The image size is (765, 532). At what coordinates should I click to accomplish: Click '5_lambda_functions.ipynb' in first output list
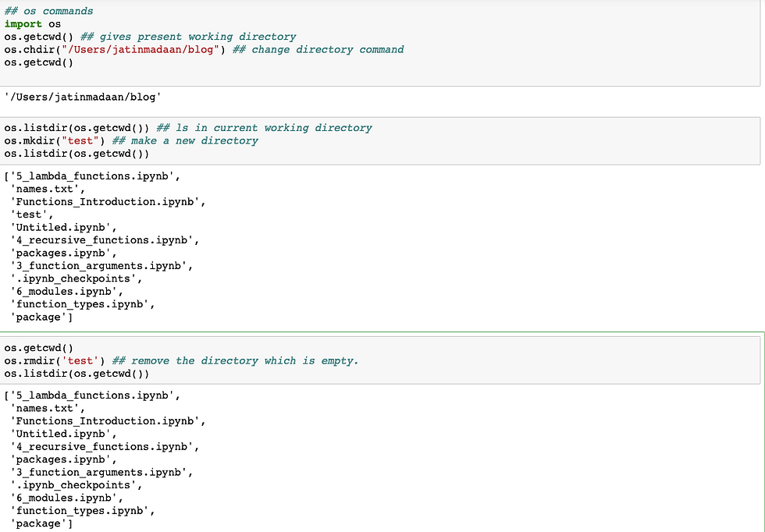point(92,176)
